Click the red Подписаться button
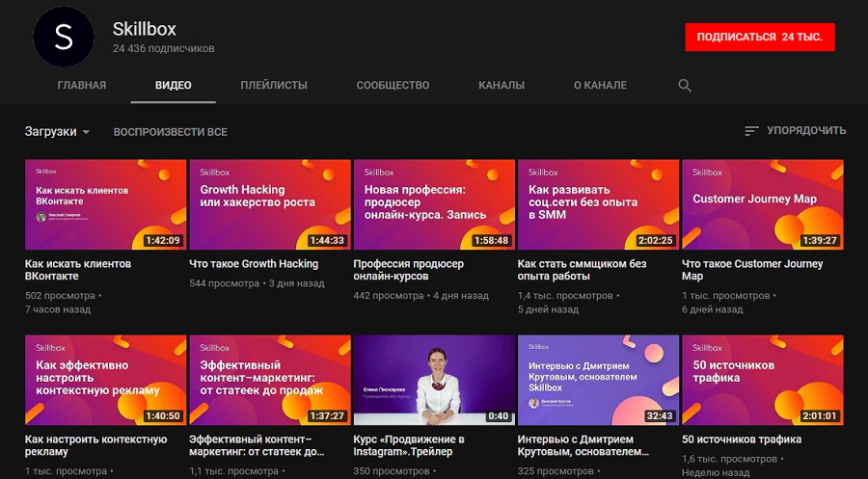This screenshot has height=479, width=868. [760, 37]
